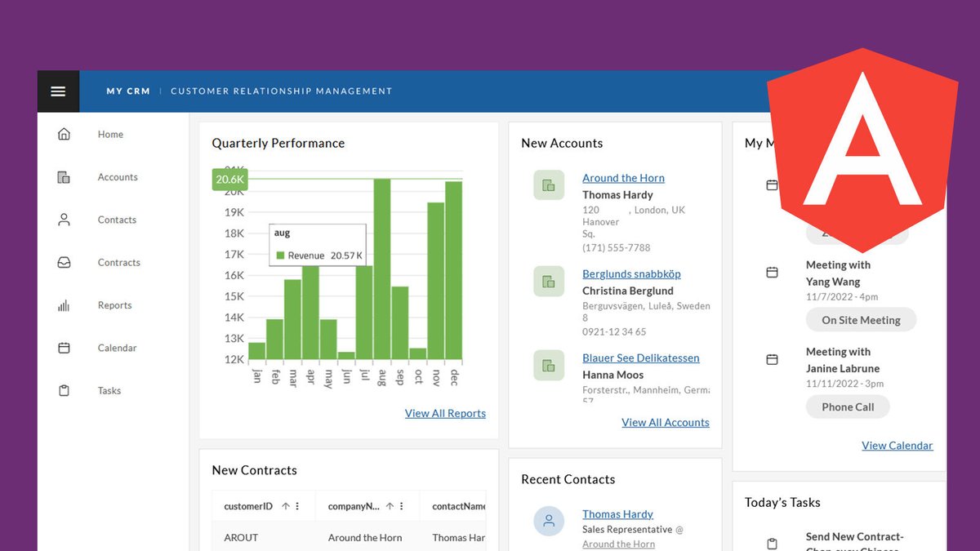980x551 pixels.
Task: Open Reports via the bar chart icon
Action: pos(64,304)
